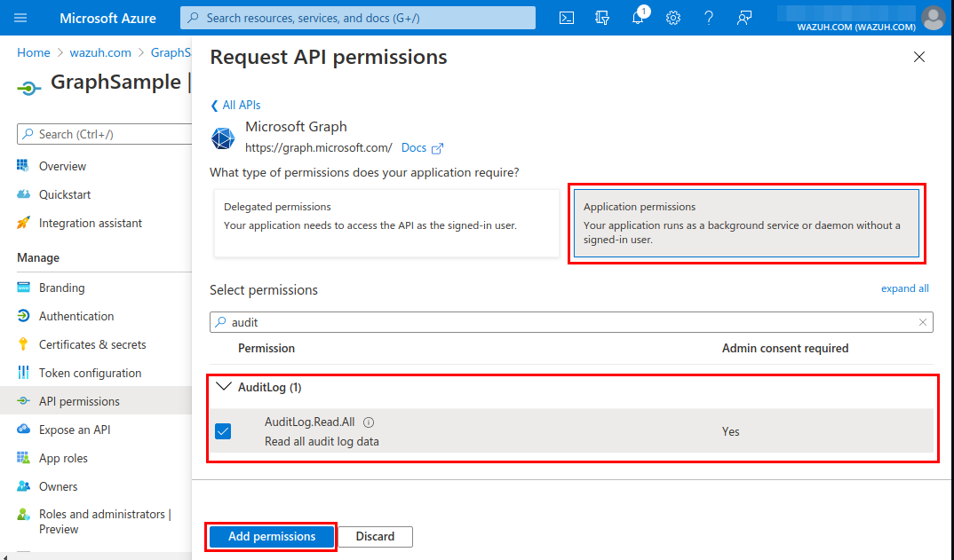Viewport: 954px width, 560px height.
Task: Clear the audit permissions search text
Action: tap(922, 322)
